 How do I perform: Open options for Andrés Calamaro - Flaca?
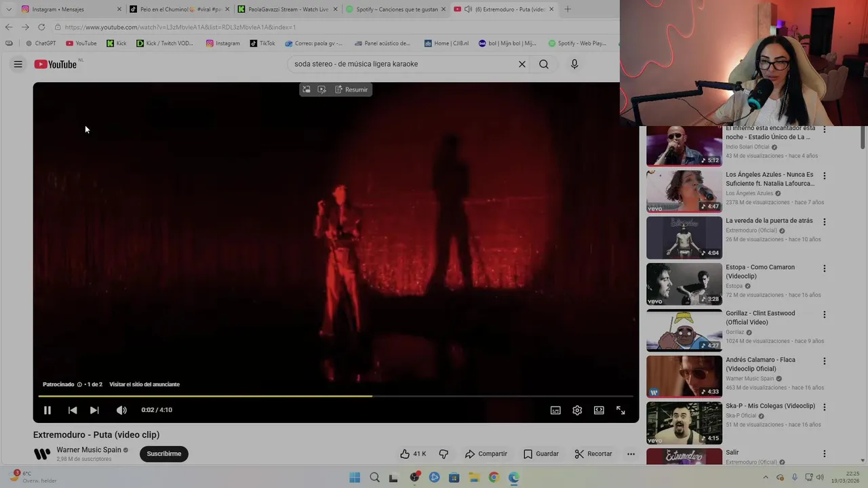coord(825,361)
